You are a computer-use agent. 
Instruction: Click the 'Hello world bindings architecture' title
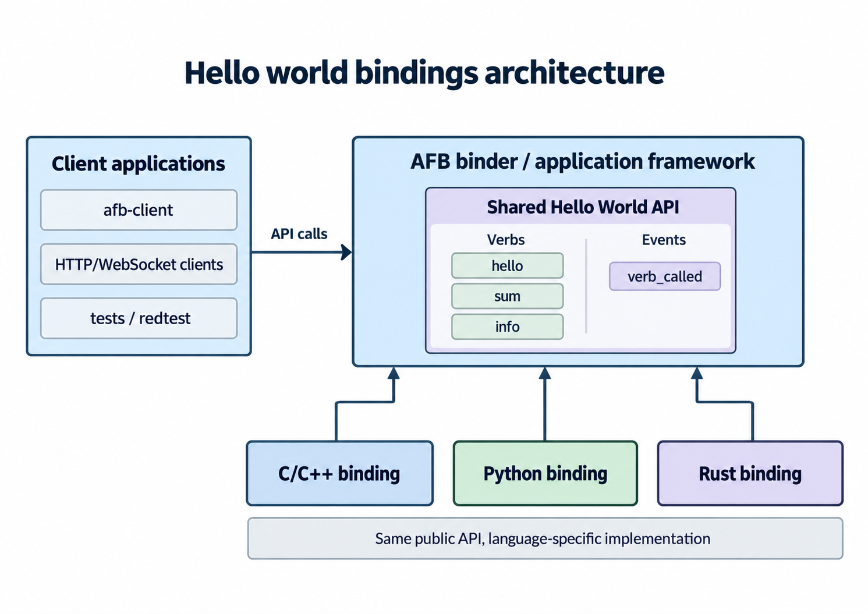424,73
